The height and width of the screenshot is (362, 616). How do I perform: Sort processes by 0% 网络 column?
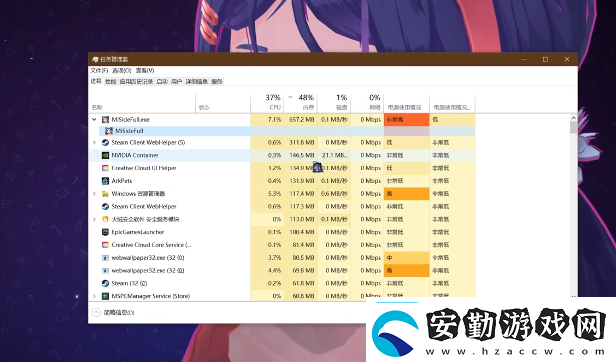click(x=367, y=103)
